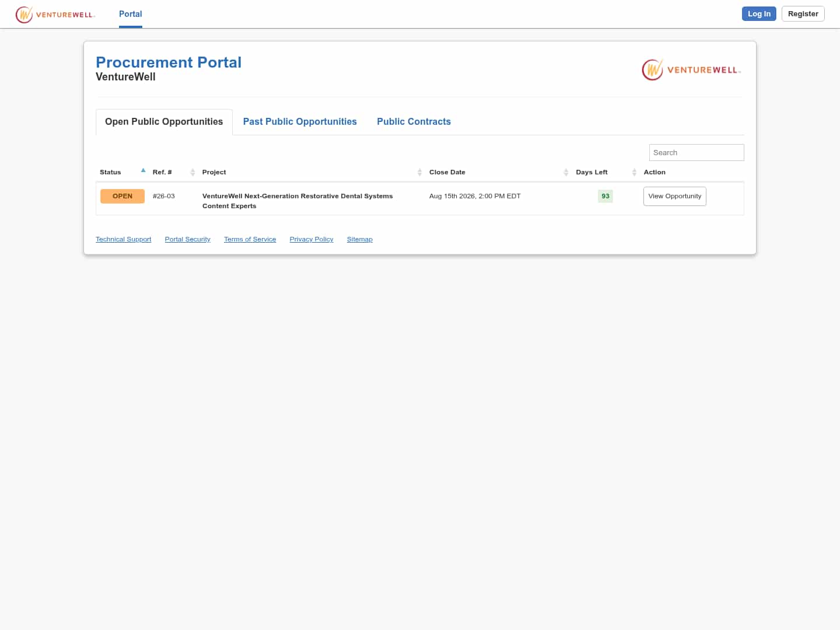
Task: Open Terms of Service link
Action: pyautogui.click(x=250, y=239)
